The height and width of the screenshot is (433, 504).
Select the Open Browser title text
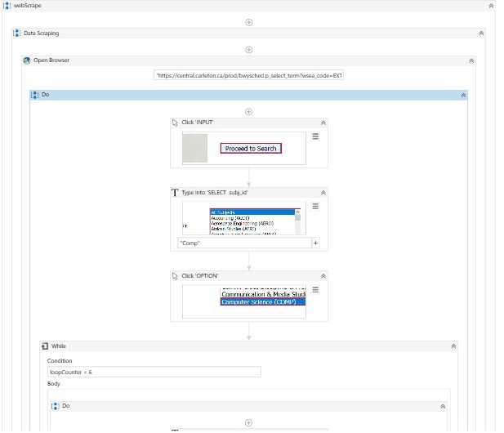[x=51, y=60]
